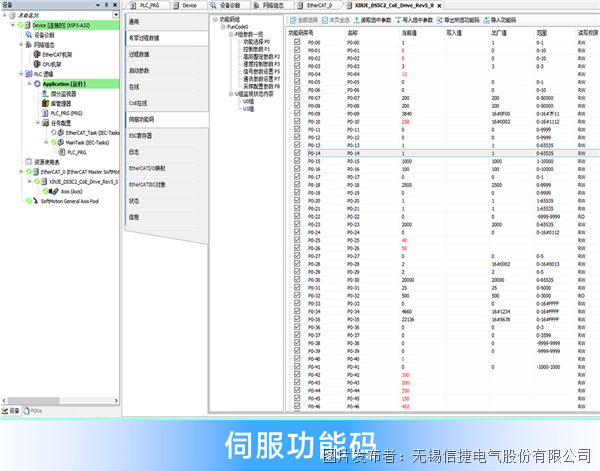Toggle the P0-46 row checkbox
Image resolution: width=600 pixels, height=471 pixels.
point(297,406)
